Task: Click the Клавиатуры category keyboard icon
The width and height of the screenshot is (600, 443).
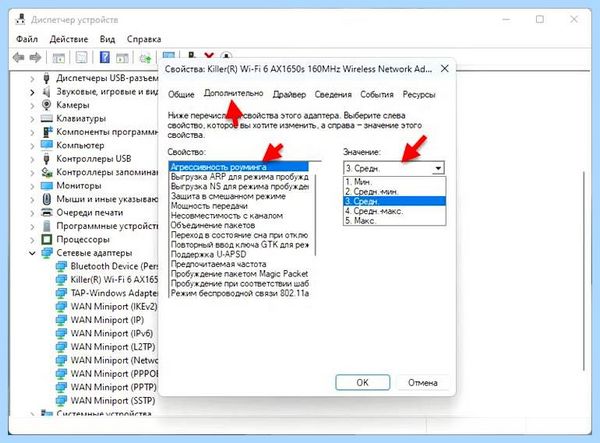Action: click(x=47, y=118)
